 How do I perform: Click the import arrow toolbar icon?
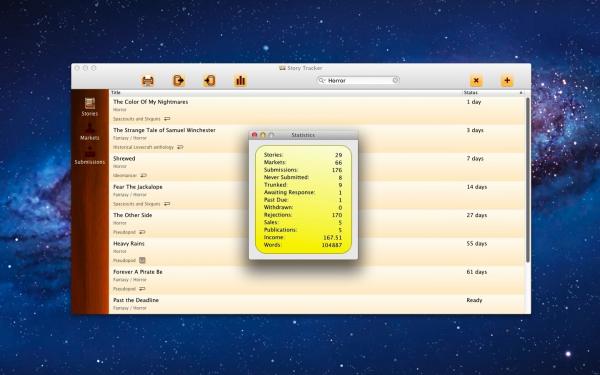[x=209, y=81]
